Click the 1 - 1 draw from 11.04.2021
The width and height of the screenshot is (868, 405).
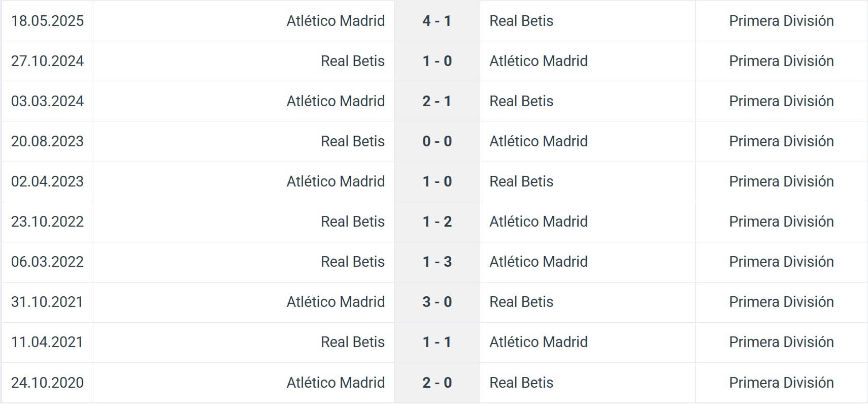437,342
